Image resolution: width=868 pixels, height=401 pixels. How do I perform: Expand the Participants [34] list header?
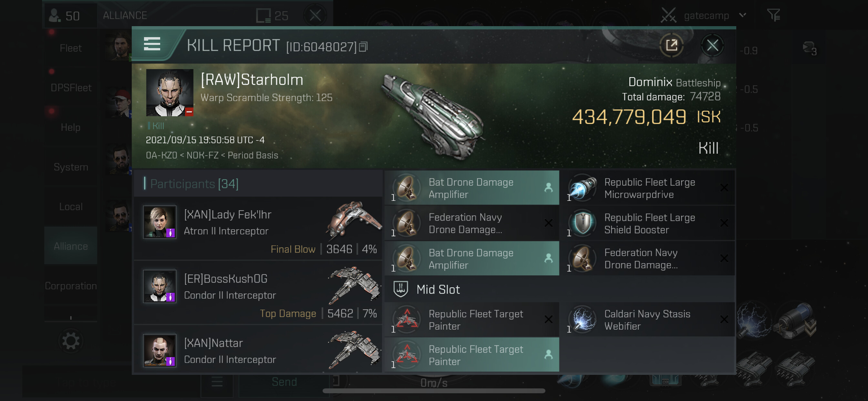point(194,184)
